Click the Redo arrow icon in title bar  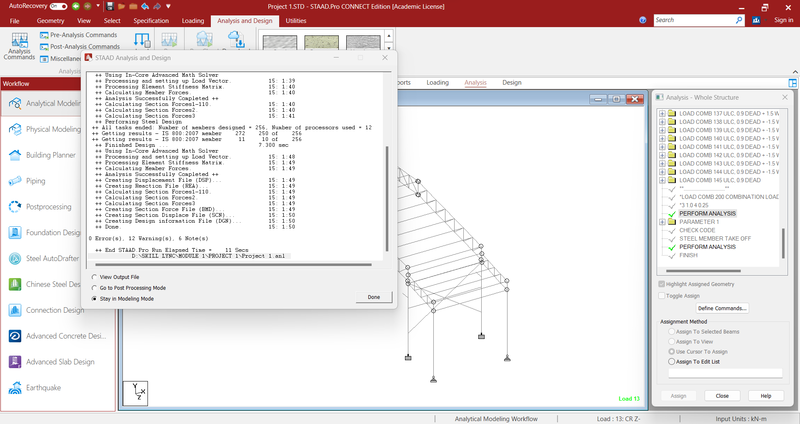(x=157, y=7)
